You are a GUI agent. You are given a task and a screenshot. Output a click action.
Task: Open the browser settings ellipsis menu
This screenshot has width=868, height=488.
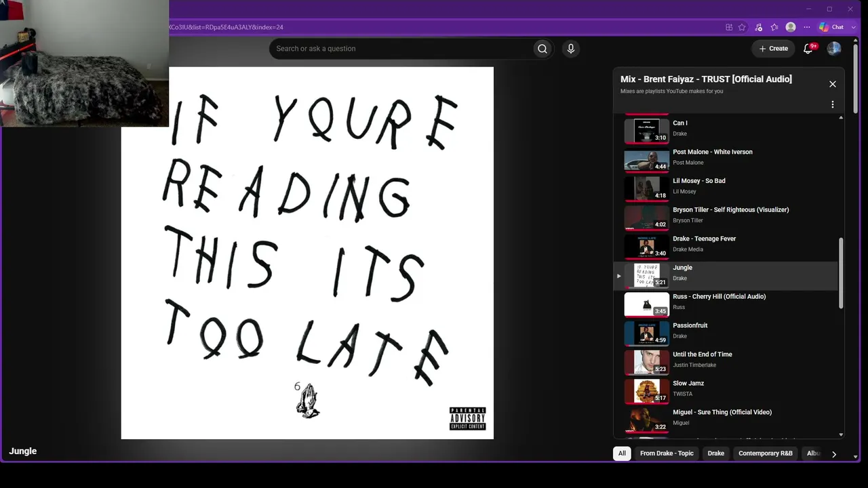tap(807, 27)
